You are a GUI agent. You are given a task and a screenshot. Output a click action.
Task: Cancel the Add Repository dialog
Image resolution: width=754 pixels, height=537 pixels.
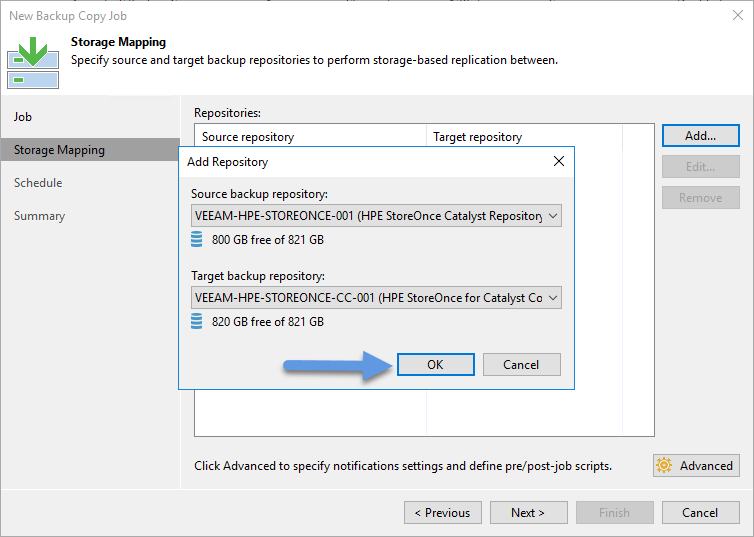tap(521, 364)
